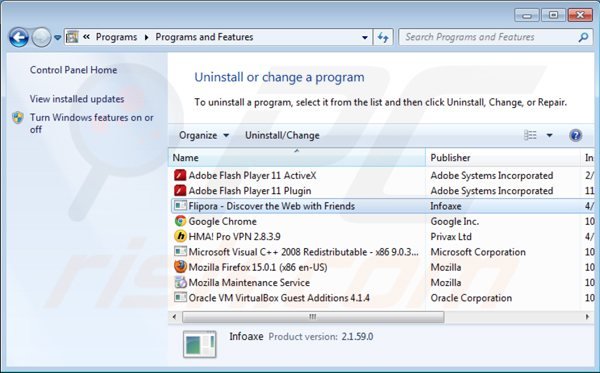600x373 pixels.
Task: Open Turn Windows features on or off
Action: pos(91,123)
